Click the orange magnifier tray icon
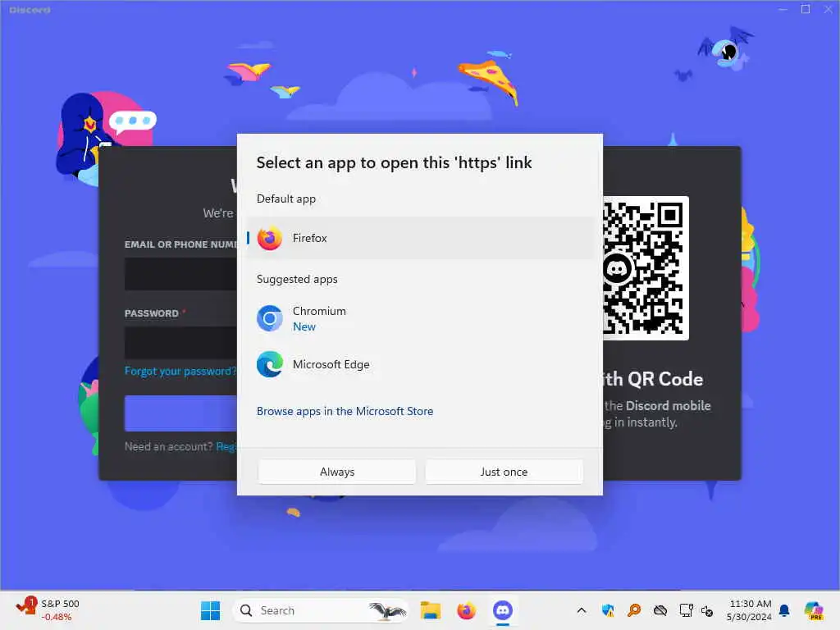The height and width of the screenshot is (630, 840). (x=634, y=610)
